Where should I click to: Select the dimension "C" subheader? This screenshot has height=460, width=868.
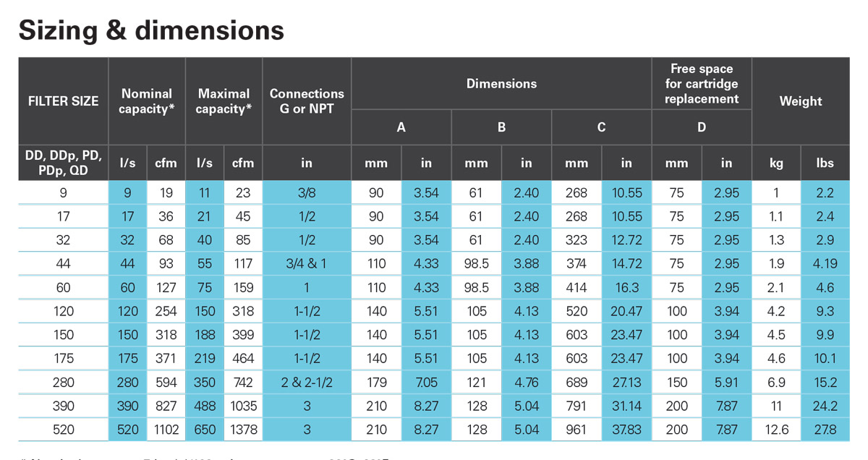coord(601,127)
